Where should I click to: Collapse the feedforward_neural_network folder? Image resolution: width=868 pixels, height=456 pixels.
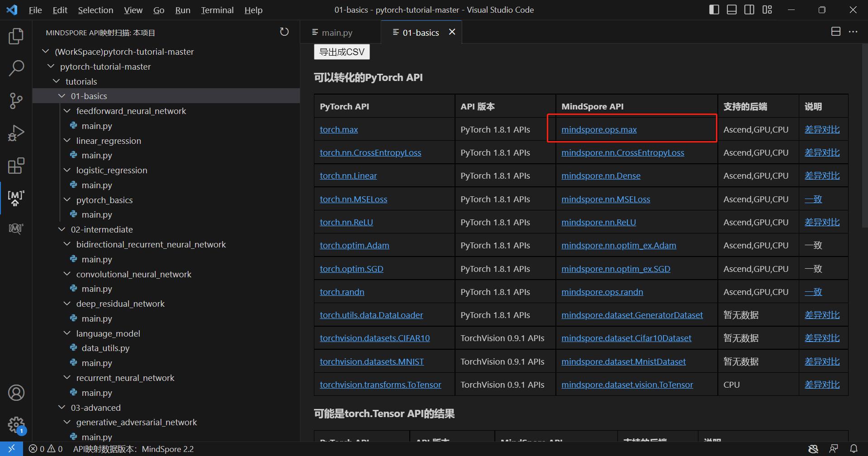point(67,111)
